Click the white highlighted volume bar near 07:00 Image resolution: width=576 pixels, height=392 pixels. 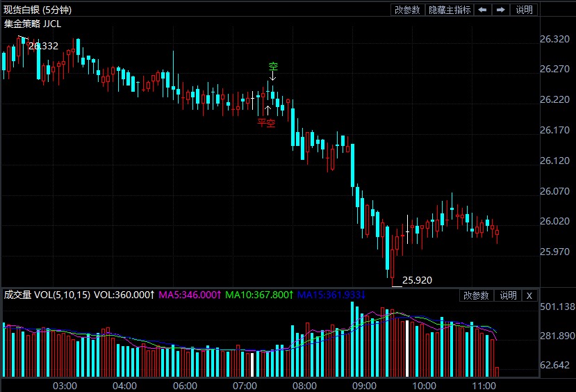point(252,365)
